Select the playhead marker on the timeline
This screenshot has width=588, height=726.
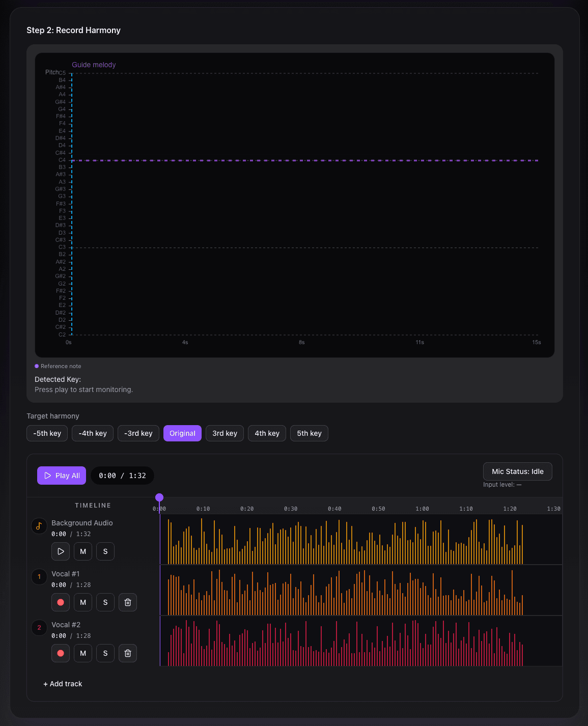[159, 496]
